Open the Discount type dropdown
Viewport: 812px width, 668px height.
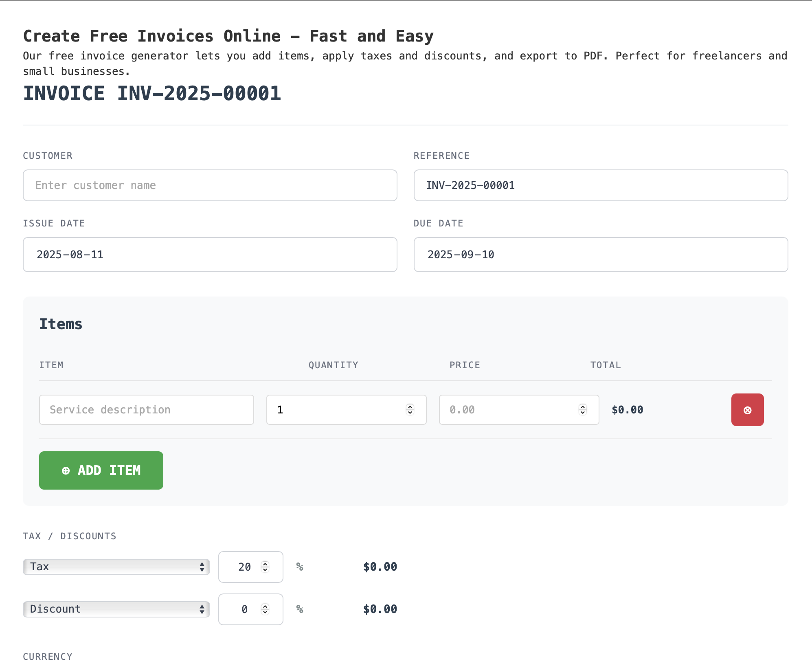116,609
